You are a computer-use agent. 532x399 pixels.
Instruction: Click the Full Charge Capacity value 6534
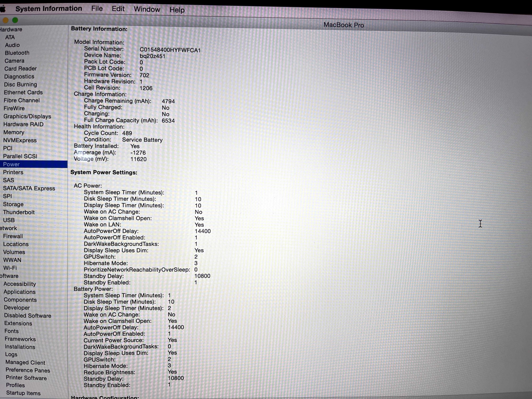coord(168,121)
